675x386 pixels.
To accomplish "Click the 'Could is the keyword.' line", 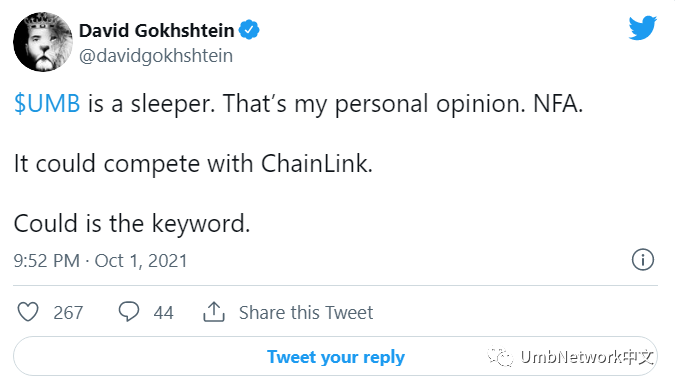I will [x=132, y=224].
